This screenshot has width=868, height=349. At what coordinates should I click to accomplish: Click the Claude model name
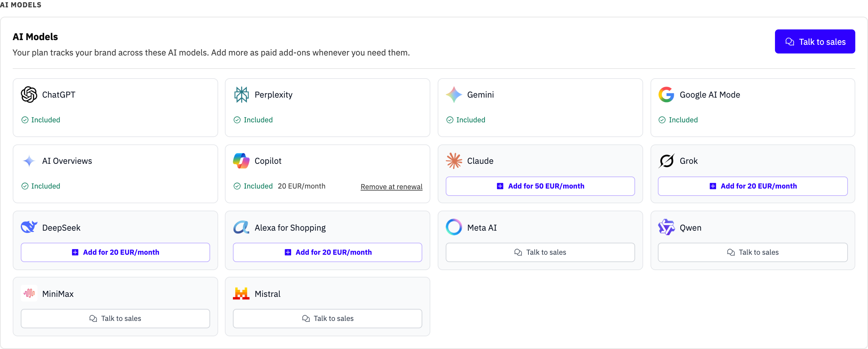pos(480,161)
